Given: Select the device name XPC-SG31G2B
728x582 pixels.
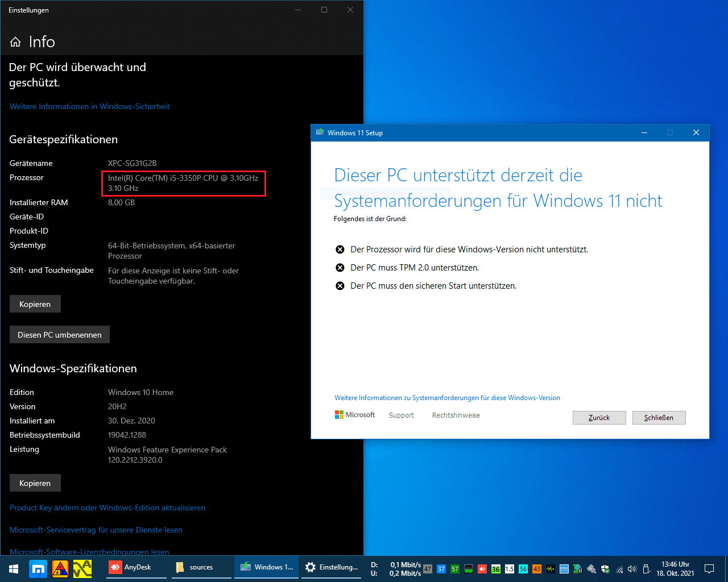Looking at the screenshot, I should [x=133, y=163].
